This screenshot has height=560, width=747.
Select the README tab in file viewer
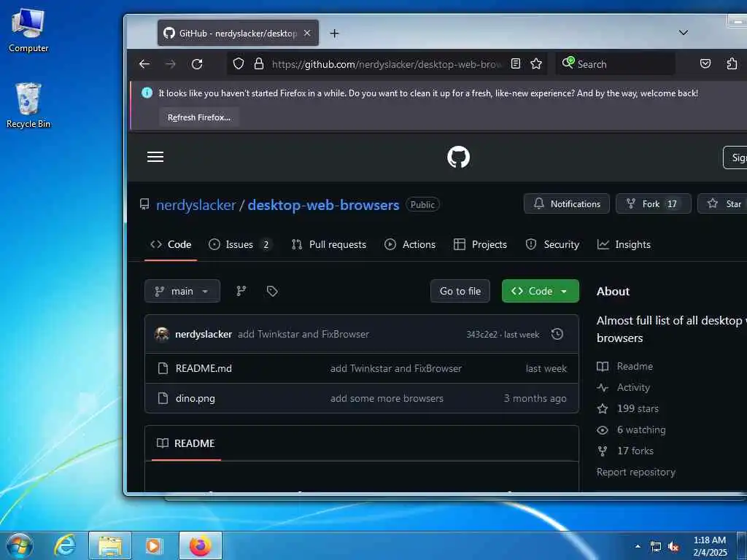tap(186, 443)
